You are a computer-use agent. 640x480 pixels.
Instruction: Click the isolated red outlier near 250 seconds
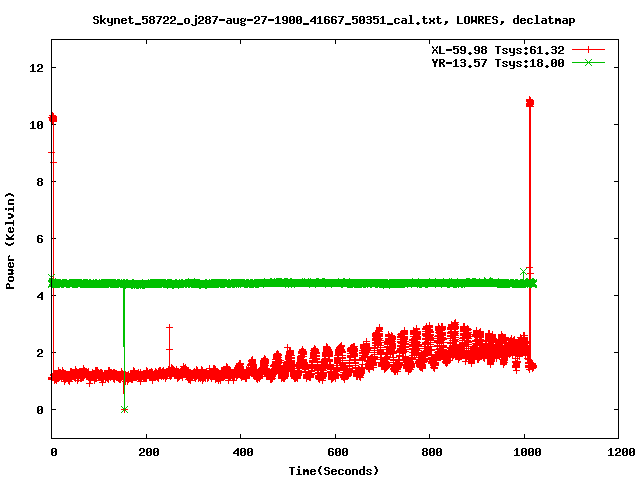click(169, 327)
